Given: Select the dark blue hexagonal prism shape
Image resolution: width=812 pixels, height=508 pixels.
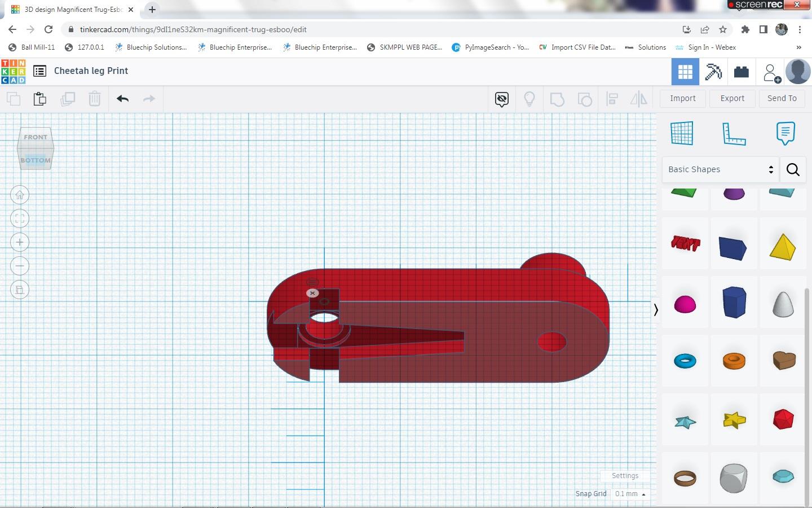Looking at the screenshot, I should [734, 302].
